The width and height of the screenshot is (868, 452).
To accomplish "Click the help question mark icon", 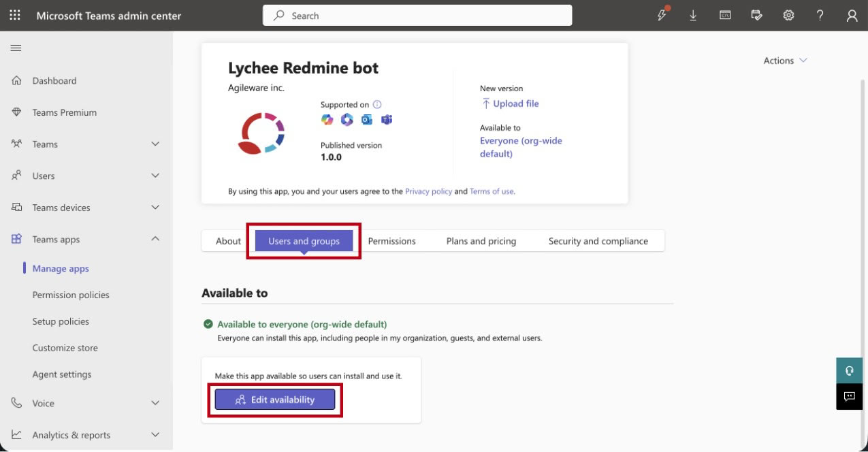I will (820, 16).
